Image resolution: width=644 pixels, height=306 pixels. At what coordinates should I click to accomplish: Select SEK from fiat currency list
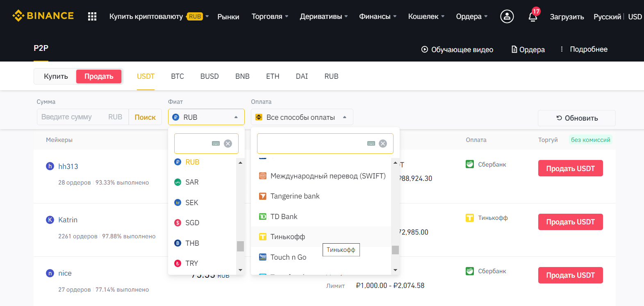[202, 203]
